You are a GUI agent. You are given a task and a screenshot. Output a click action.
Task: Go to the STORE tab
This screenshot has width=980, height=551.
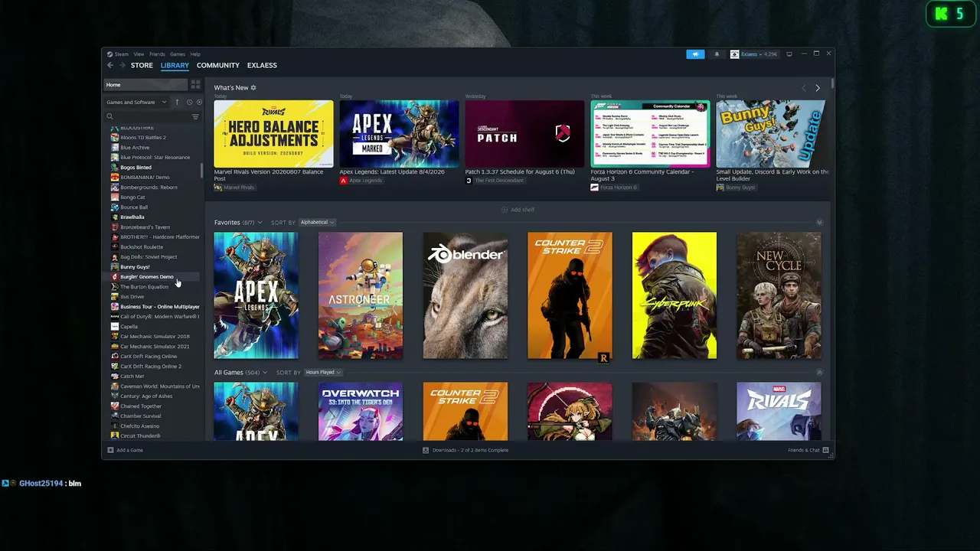(x=142, y=65)
